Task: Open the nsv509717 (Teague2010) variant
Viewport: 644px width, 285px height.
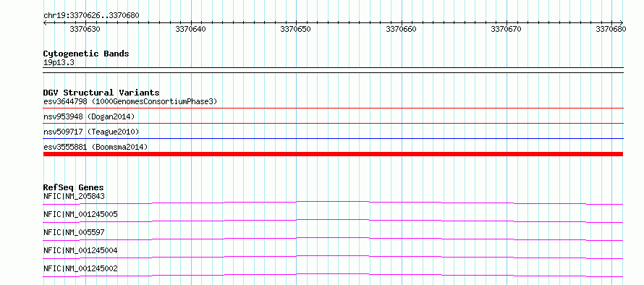Action: (x=91, y=132)
